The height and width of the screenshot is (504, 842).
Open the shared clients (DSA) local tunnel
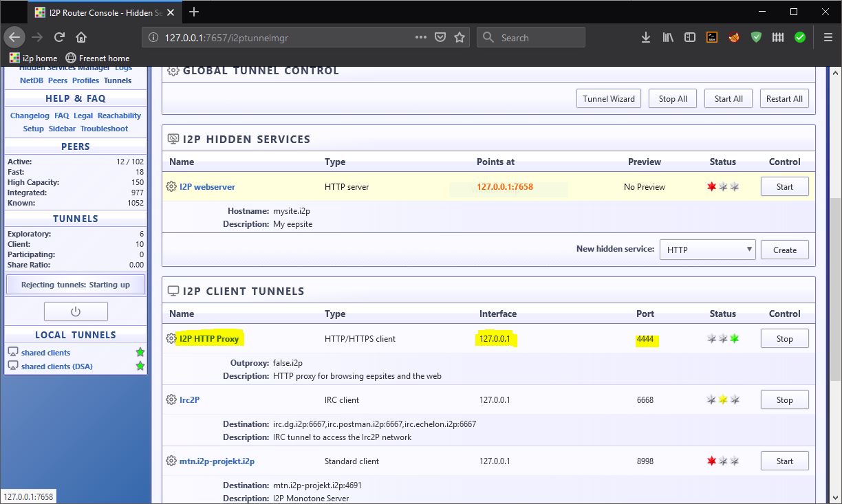pos(56,366)
